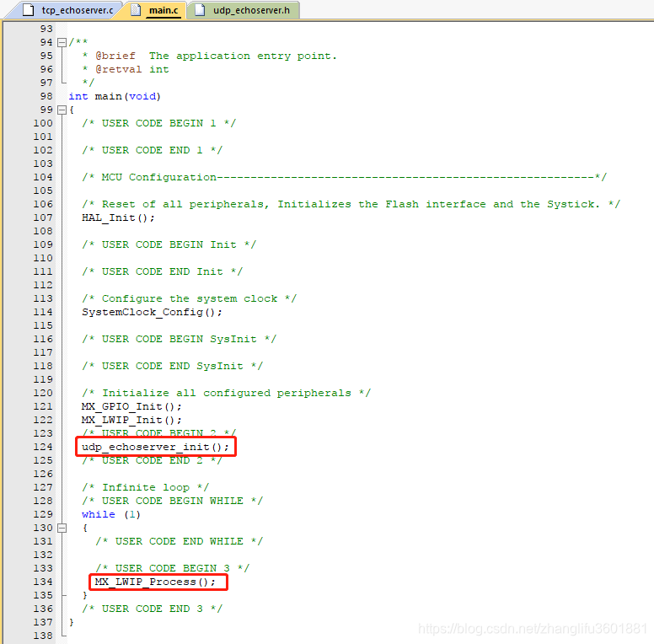Click the '/* Infinite loop */' comment
654x644 pixels.
(x=145, y=487)
